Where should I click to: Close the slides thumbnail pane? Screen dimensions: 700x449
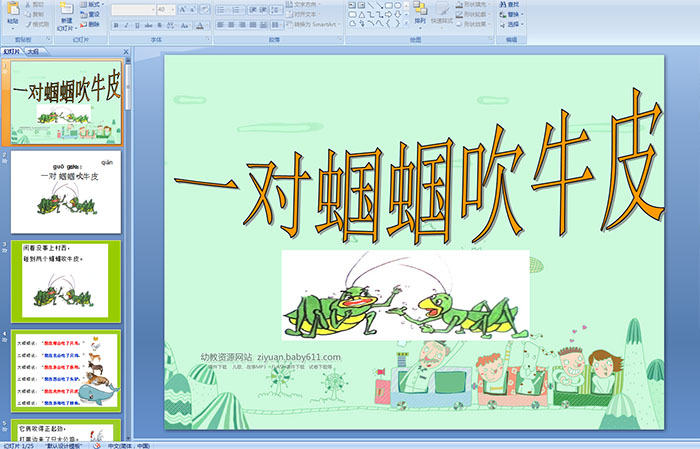point(126,52)
